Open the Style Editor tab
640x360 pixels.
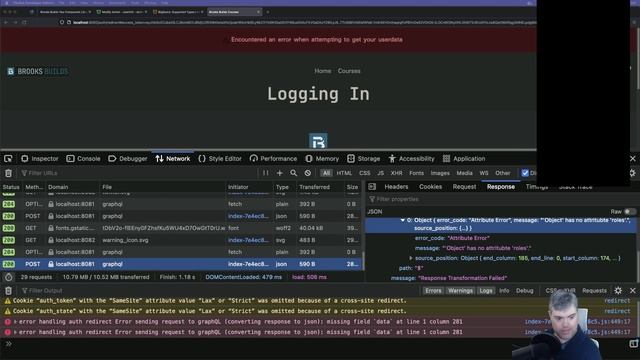[220, 159]
